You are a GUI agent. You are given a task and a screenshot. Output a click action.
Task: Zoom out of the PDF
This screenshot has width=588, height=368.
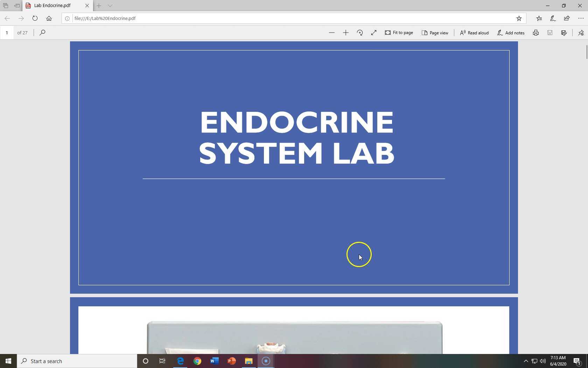pos(331,33)
